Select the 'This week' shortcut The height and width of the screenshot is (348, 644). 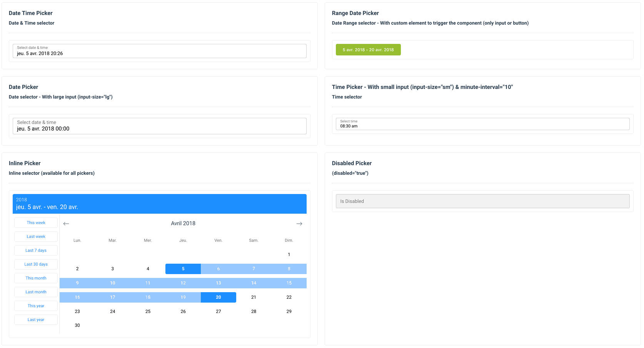(x=36, y=223)
